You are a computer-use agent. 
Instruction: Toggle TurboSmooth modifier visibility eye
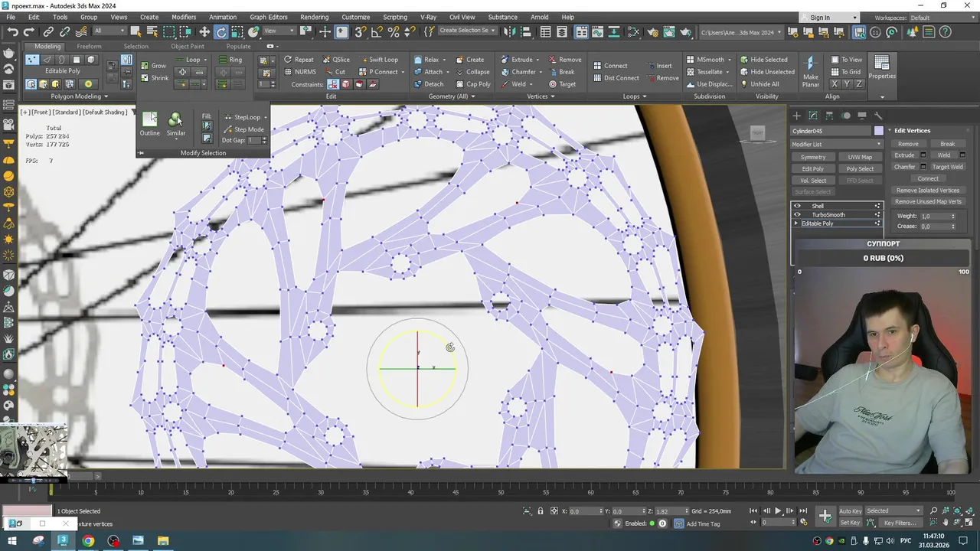(x=797, y=215)
